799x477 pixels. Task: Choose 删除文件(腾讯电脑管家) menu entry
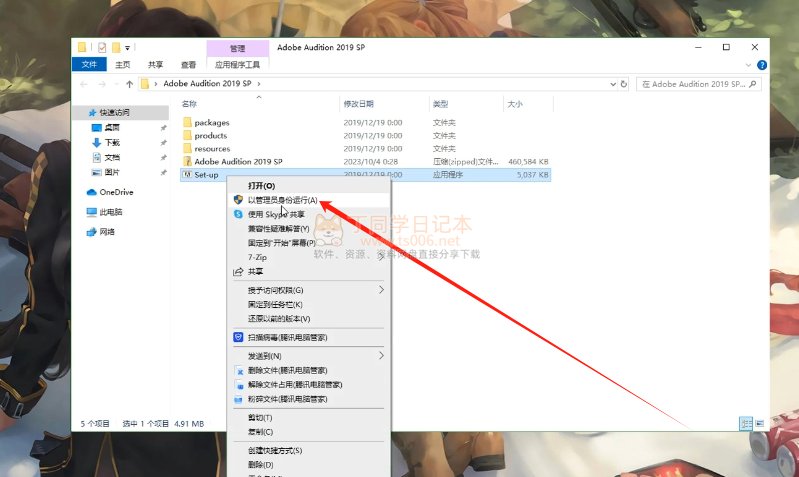pyautogui.click(x=287, y=370)
